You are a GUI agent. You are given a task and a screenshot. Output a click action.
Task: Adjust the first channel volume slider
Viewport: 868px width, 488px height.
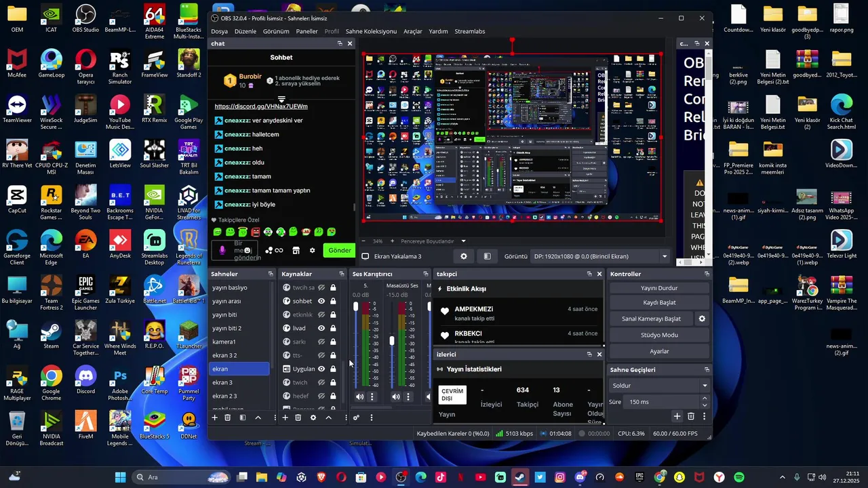click(x=355, y=307)
